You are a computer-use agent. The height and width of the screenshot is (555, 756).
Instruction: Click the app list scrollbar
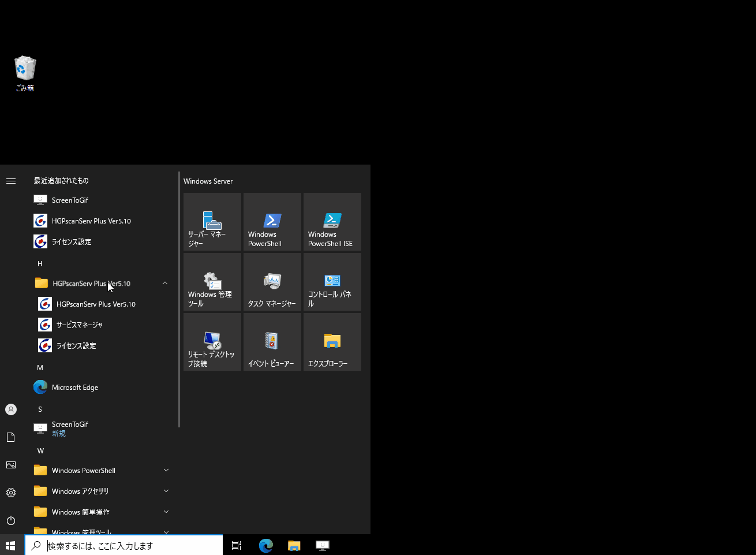179,299
